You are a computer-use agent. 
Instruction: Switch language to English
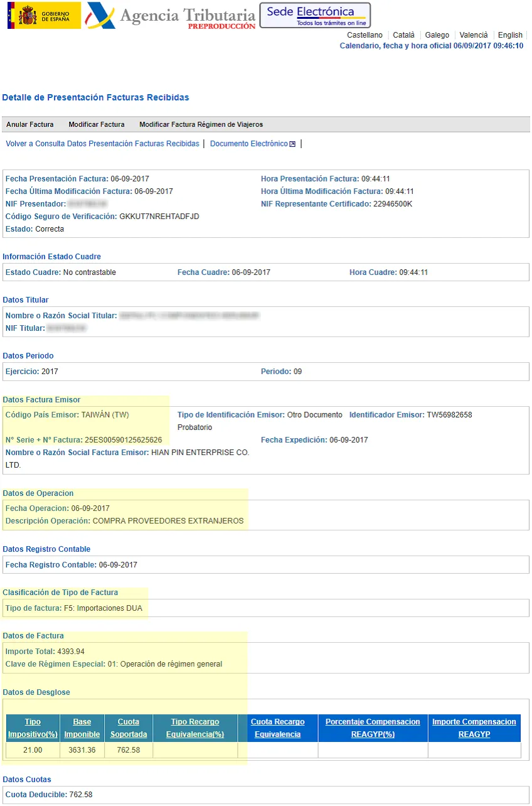tap(510, 35)
